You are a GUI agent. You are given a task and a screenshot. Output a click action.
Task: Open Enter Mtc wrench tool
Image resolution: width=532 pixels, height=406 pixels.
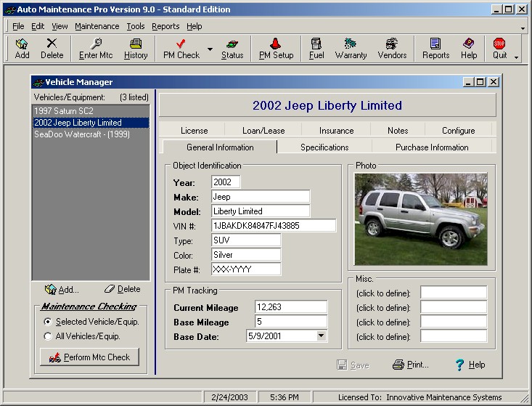point(96,49)
